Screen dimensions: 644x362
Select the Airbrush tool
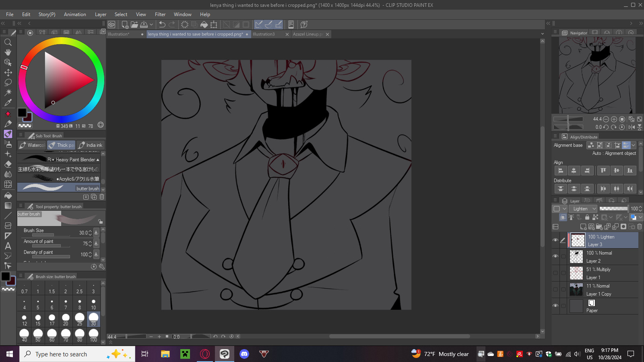tap(8, 144)
